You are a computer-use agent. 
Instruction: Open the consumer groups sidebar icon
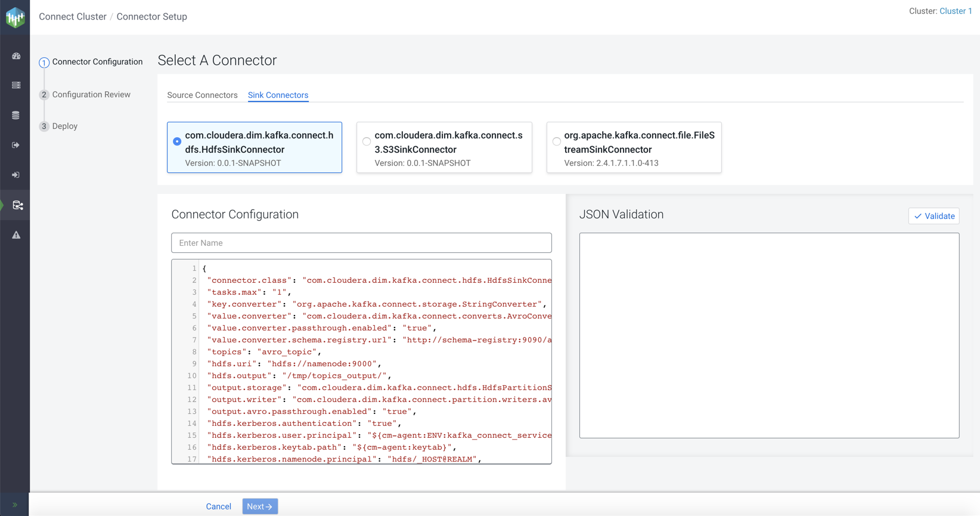tap(16, 175)
